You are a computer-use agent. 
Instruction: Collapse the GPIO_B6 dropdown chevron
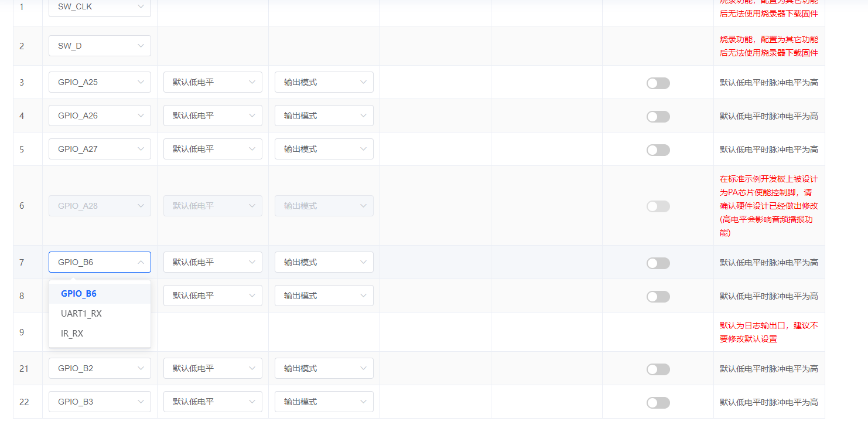(x=141, y=262)
